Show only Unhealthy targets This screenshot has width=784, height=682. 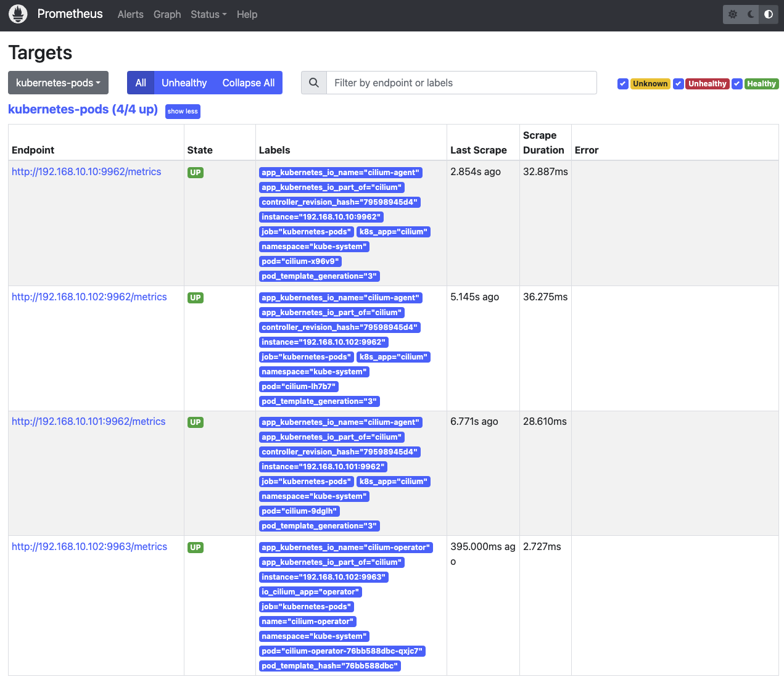click(184, 83)
